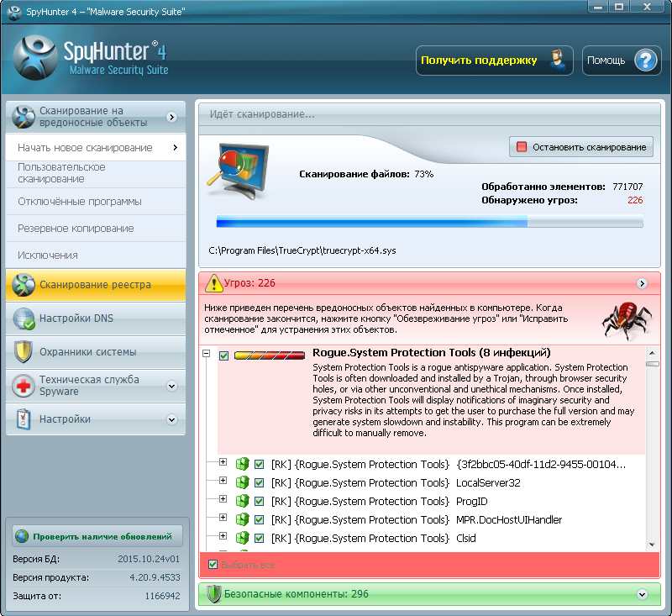Open Отключённые программы
This screenshot has height=616, width=672.
(96, 202)
